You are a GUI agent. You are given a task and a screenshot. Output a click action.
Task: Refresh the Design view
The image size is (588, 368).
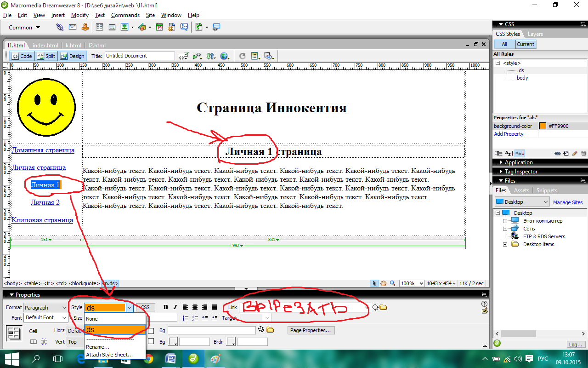point(242,56)
